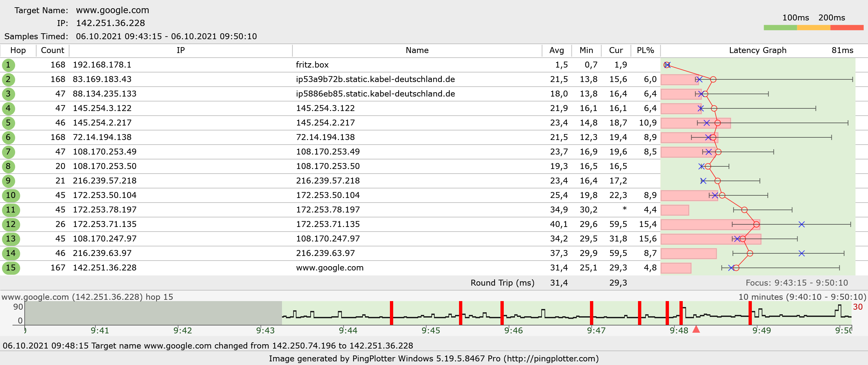
Task: Select the fritz.box row name
Action: (312, 65)
